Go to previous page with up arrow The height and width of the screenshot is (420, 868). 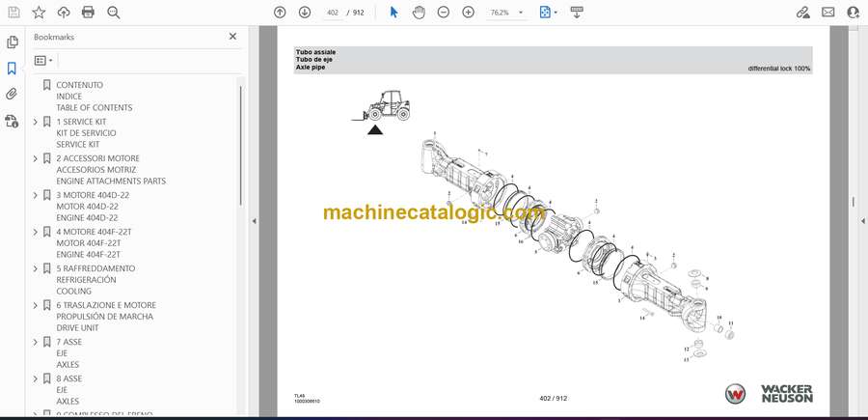(280, 13)
